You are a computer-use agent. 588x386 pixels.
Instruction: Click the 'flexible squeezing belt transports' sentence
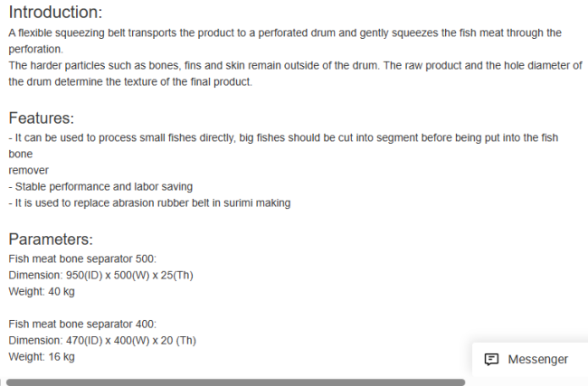pos(285,33)
